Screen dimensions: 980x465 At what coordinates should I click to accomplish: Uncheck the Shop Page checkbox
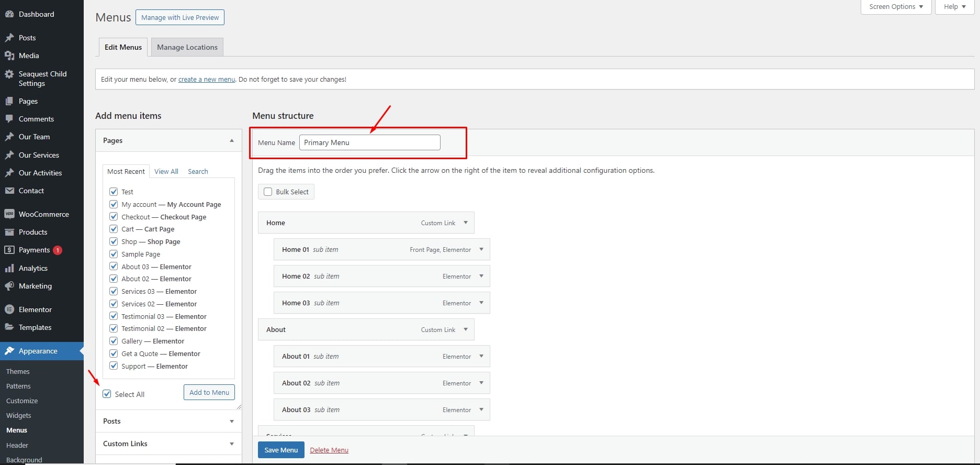pyautogui.click(x=114, y=241)
